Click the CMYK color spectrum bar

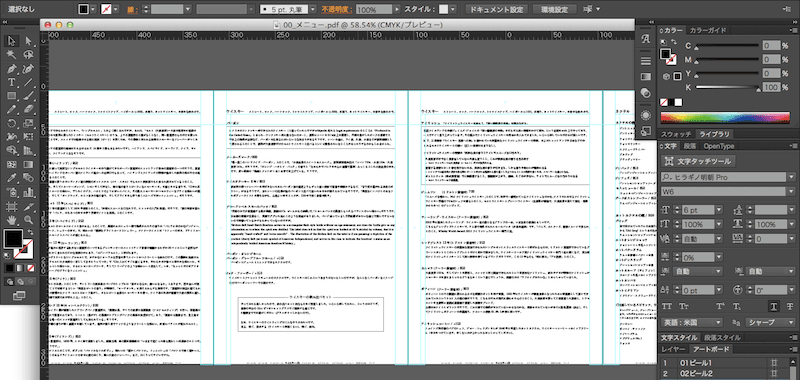click(x=728, y=117)
